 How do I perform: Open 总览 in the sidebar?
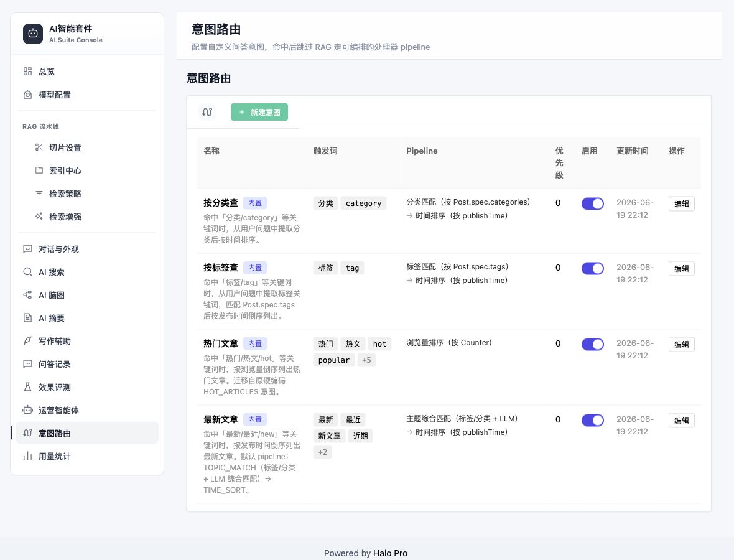tap(87, 71)
